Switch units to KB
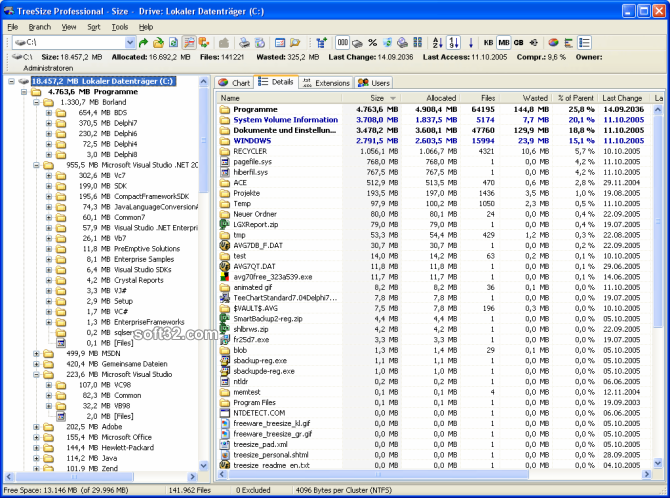 488,43
